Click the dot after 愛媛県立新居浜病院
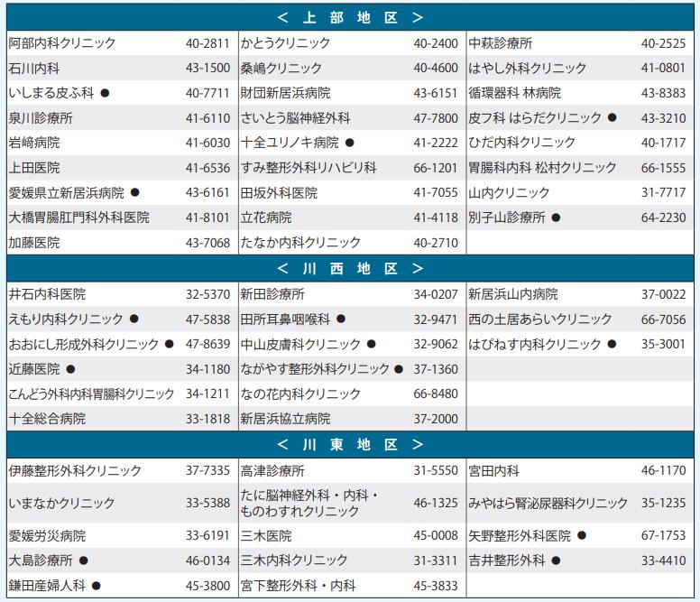The image size is (700, 602). 135,192
